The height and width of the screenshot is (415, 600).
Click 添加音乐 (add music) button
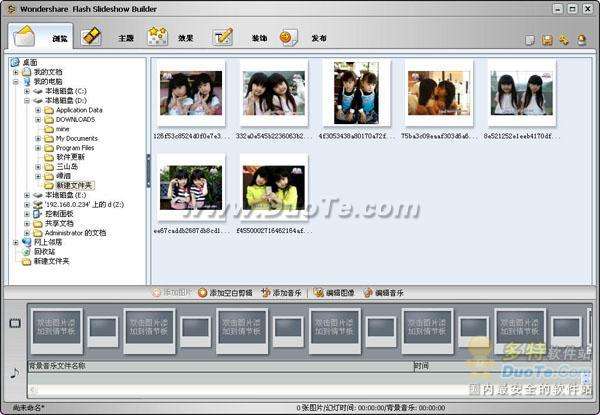[280, 293]
